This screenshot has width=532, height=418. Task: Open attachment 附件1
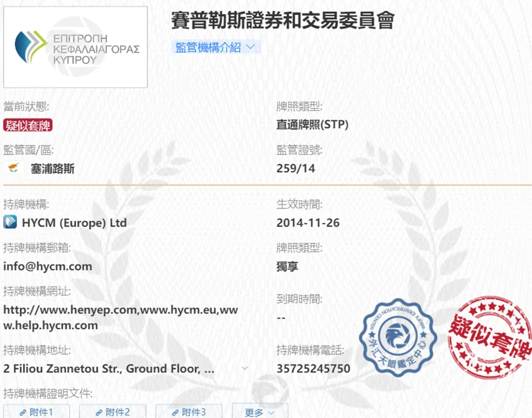click(x=37, y=412)
